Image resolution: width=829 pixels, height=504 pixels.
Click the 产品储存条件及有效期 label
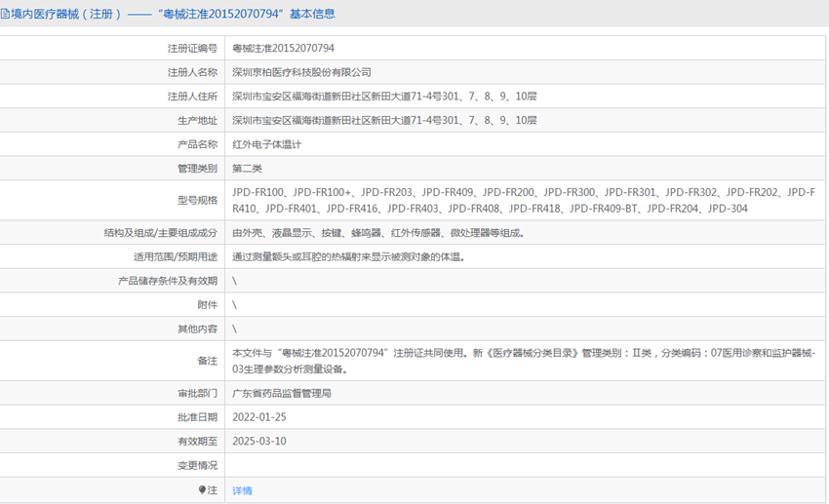(168, 281)
